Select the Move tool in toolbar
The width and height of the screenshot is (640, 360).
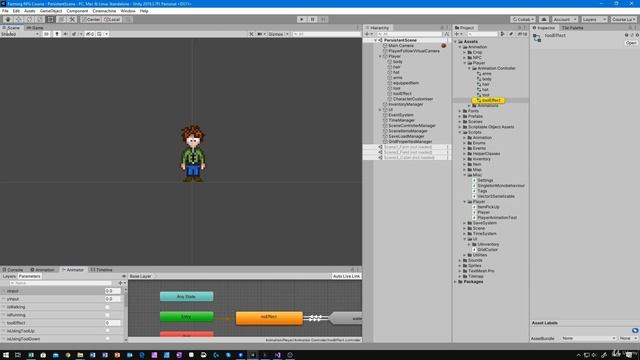18,19
